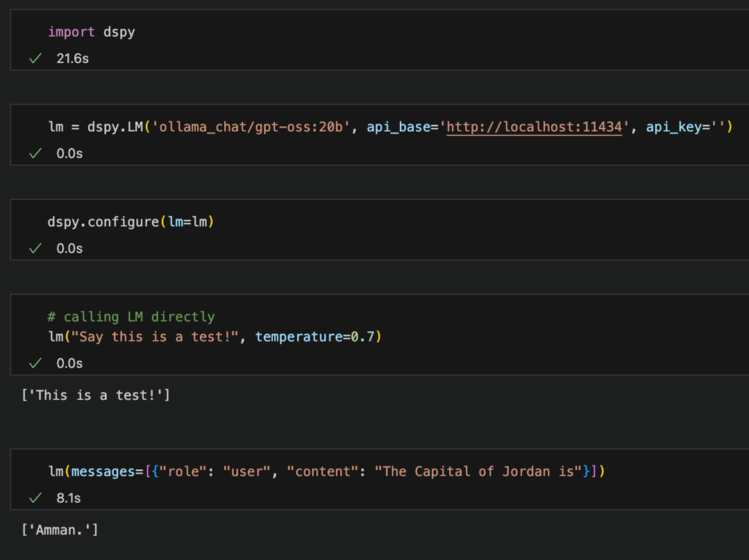Click the messages keyword in the last cell
This screenshot has width=749, height=560.
tap(103, 472)
